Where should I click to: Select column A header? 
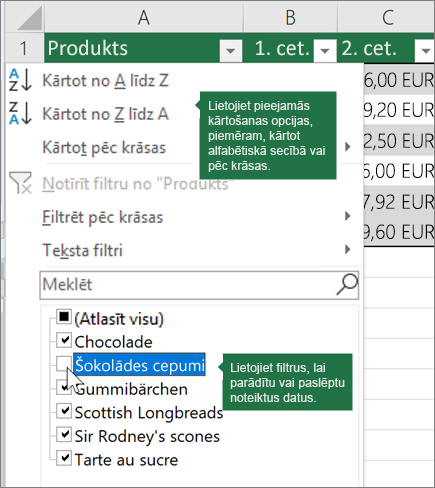(x=144, y=18)
